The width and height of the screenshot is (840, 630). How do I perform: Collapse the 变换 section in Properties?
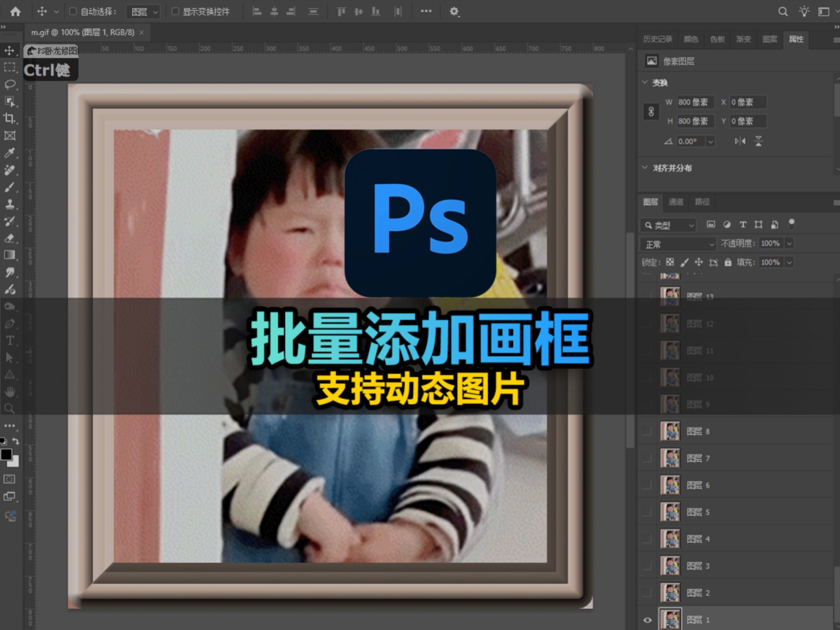coord(644,82)
